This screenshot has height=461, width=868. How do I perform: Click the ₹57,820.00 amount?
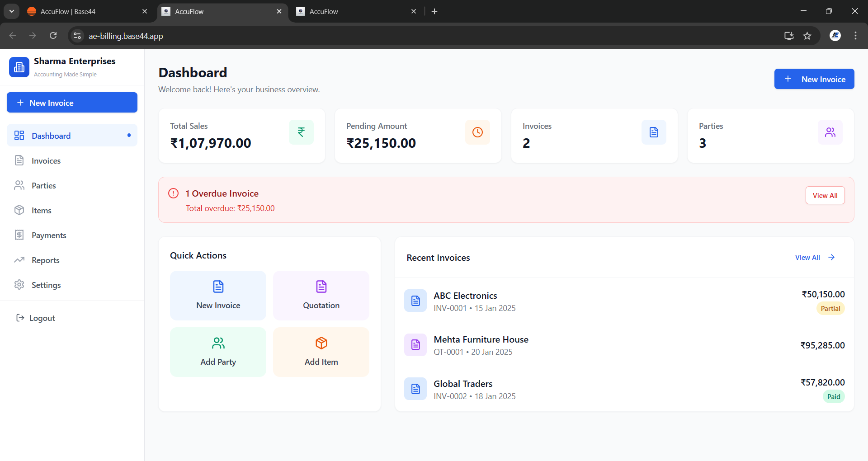823,382
